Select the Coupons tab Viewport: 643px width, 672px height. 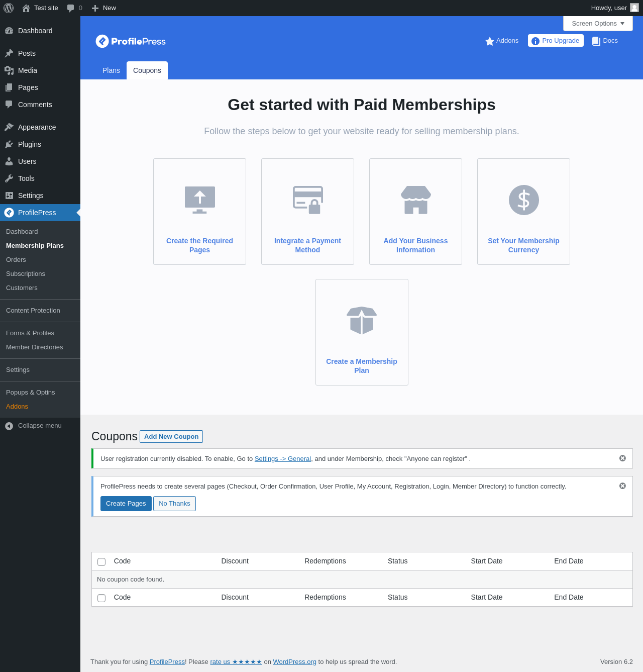147,70
